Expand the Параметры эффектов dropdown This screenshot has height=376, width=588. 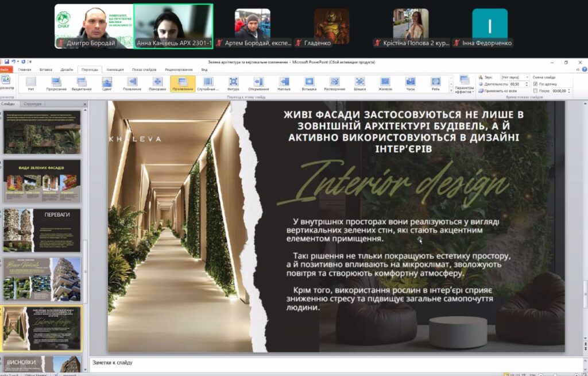click(464, 85)
